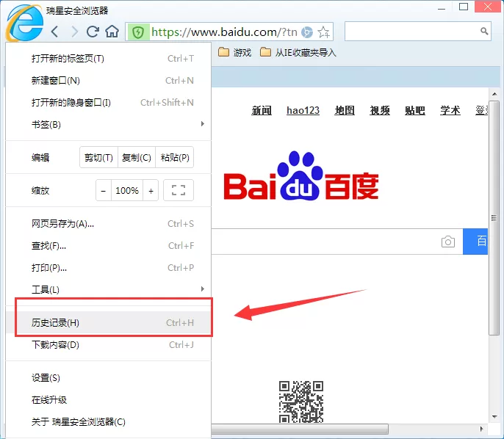Click the scroll-up arrow
The height and width of the screenshot is (439, 504).
click(494, 94)
